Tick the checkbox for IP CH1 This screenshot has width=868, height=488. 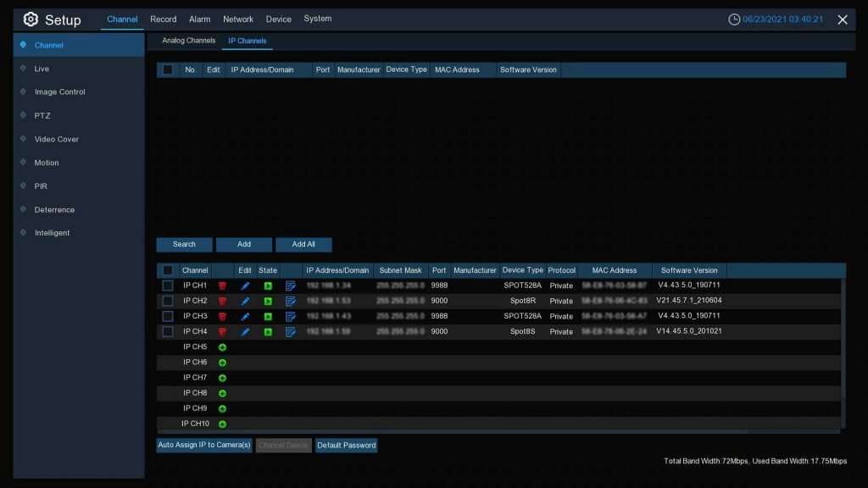click(x=168, y=286)
